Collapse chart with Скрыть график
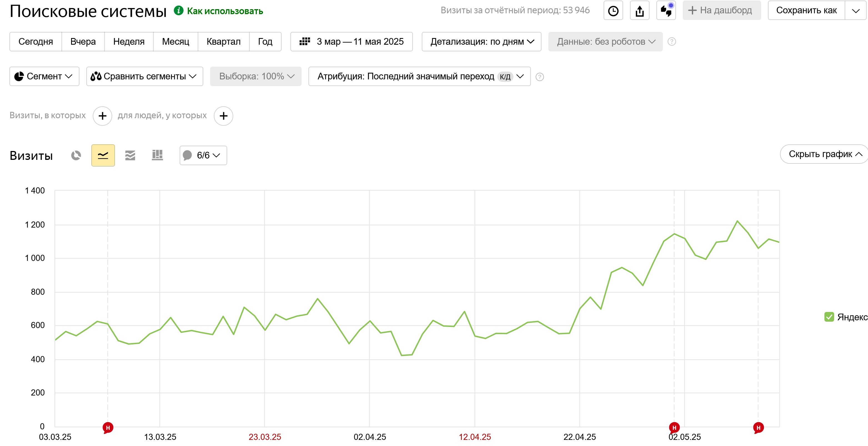 coord(824,154)
